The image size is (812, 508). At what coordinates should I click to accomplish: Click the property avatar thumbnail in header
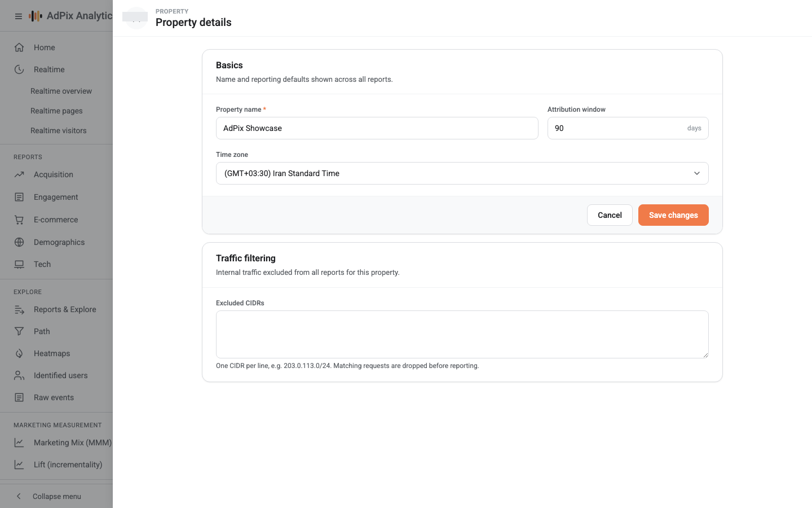(x=135, y=18)
